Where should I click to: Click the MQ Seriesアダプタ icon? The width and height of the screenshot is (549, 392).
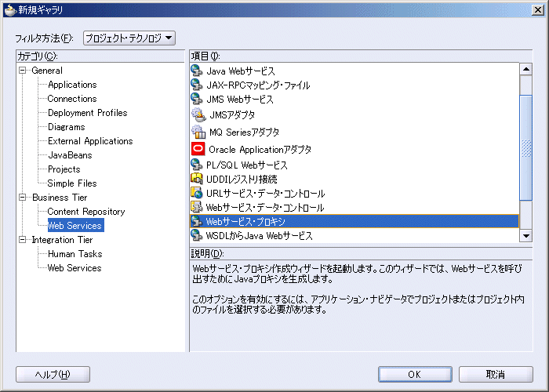click(198, 132)
